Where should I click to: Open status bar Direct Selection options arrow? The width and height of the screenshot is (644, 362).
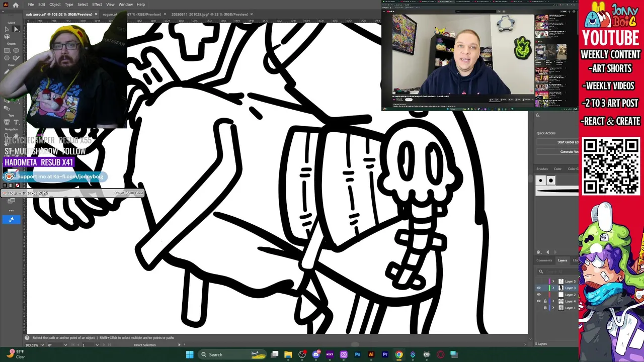179,345
